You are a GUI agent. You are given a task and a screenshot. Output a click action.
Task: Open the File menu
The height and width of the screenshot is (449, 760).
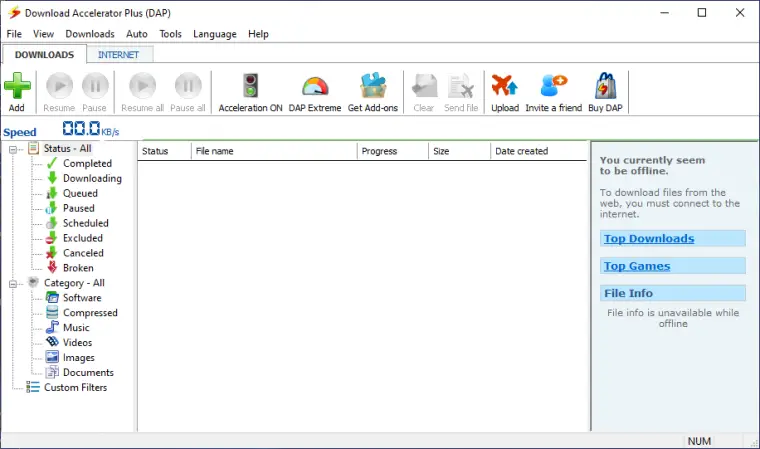coord(14,34)
